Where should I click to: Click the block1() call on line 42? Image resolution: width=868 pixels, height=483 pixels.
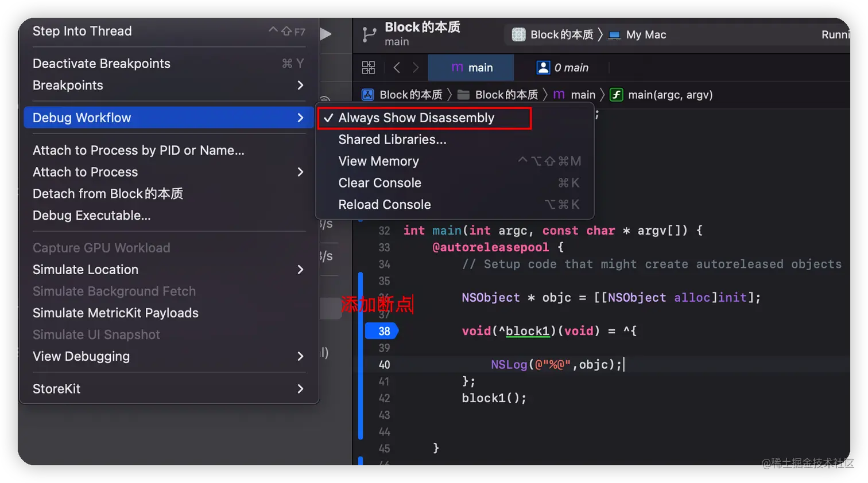(x=494, y=398)
